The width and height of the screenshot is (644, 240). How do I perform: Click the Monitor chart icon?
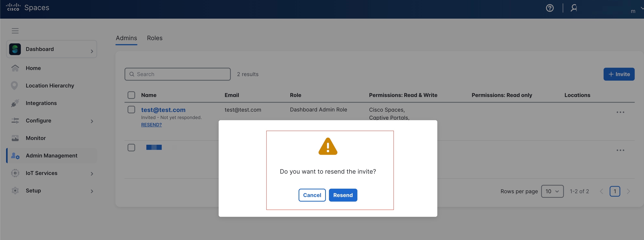pyautogui.click(x=15, y=138)
